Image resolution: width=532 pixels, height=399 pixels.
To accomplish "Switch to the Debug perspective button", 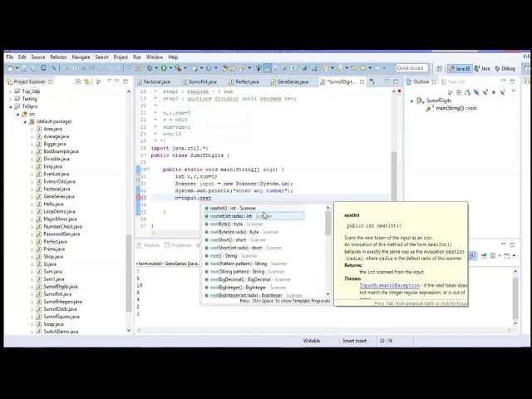I will 505,68.
